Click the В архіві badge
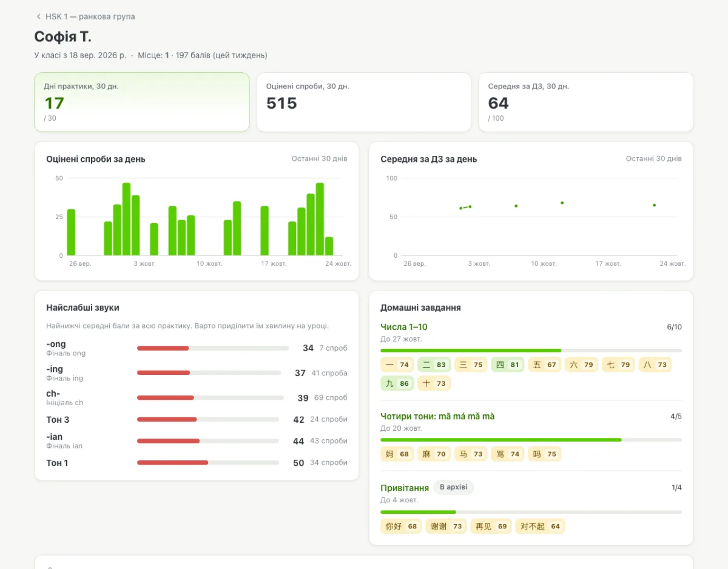 click(454, 487)
